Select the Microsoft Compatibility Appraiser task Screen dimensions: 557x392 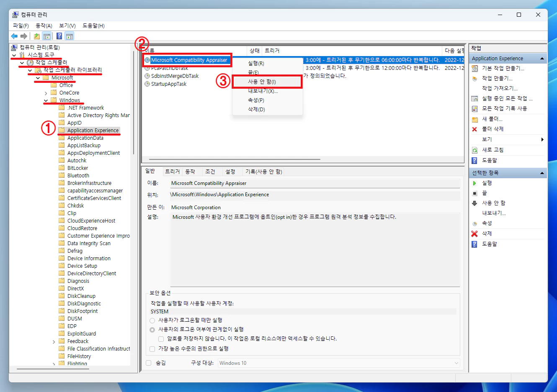(x=189, y=60)
